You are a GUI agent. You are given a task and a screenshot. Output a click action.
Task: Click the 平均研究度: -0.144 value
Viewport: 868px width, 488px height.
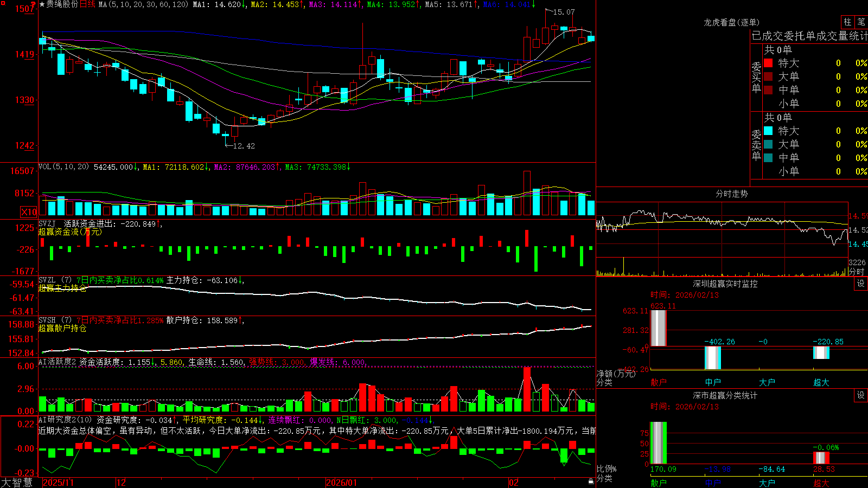tap(222, 420)
